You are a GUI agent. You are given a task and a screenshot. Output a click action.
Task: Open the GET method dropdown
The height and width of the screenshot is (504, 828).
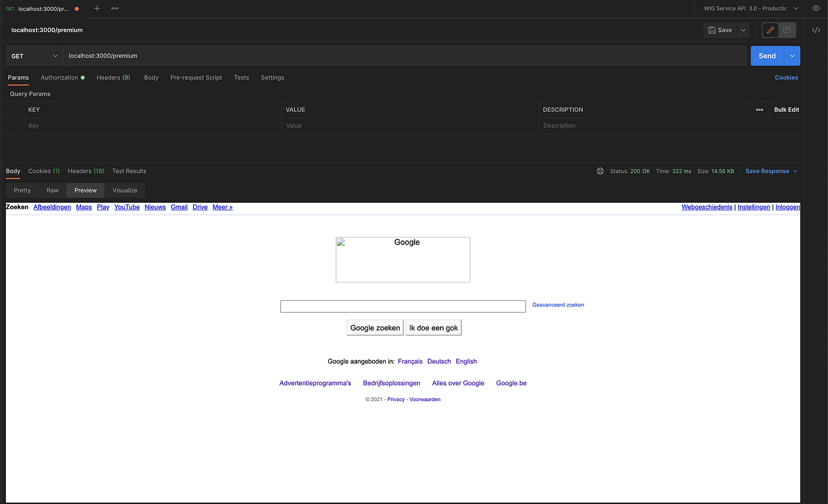34,56
